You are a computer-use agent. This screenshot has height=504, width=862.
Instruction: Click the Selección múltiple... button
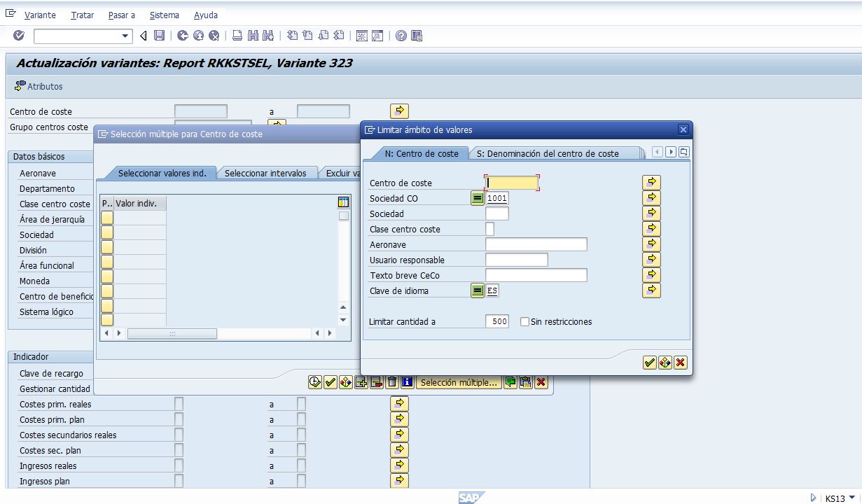459,382
